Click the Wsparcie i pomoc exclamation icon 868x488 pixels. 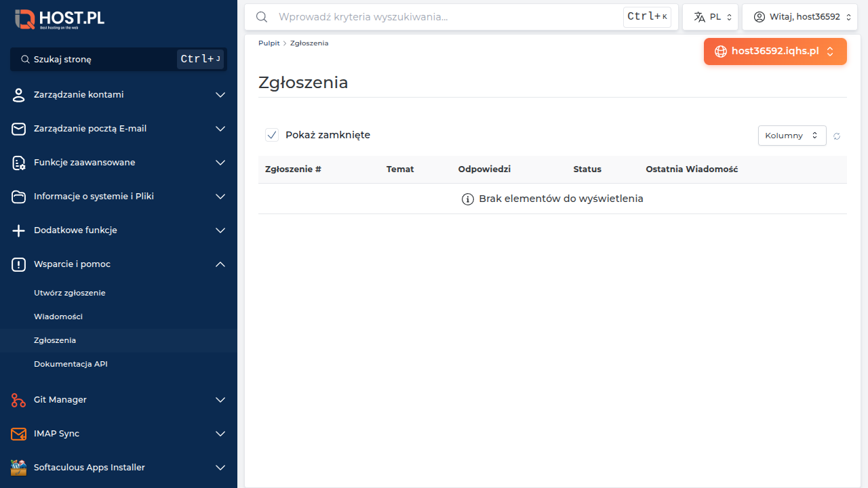pos(19,264)
